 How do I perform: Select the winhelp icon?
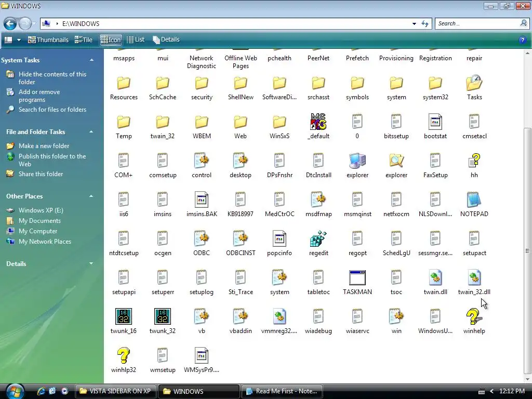(x=474, y=317)
